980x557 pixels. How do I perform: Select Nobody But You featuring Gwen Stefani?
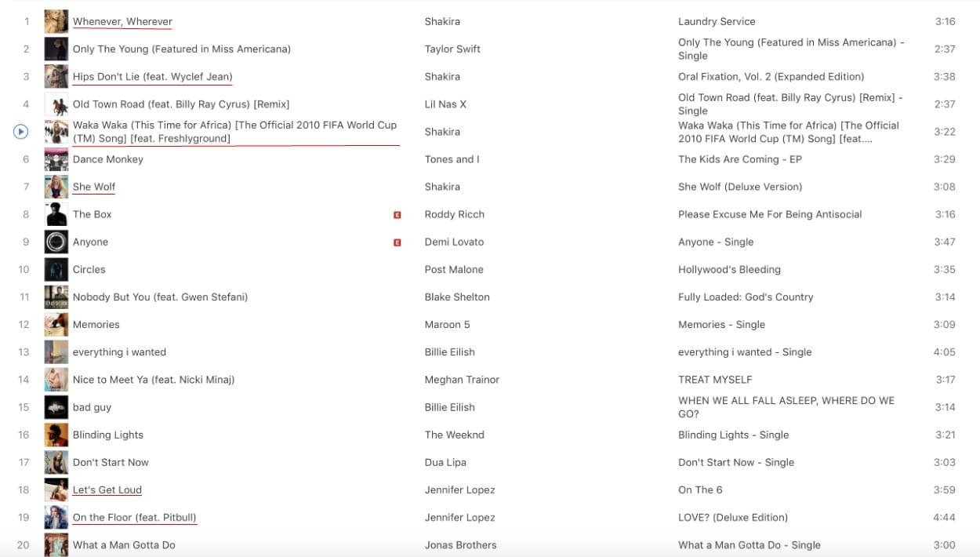(162, 297)
